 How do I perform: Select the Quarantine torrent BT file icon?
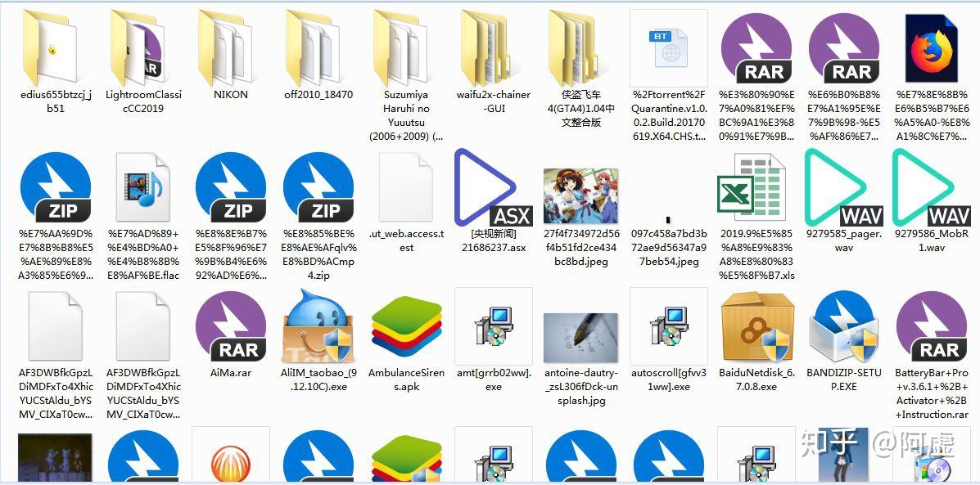pos(669,48)
